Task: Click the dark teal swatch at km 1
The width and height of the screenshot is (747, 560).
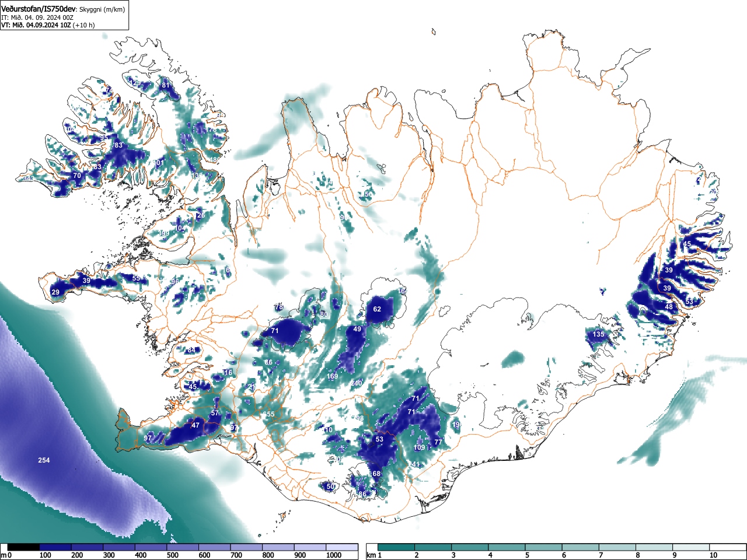Action: coord(397,547)
